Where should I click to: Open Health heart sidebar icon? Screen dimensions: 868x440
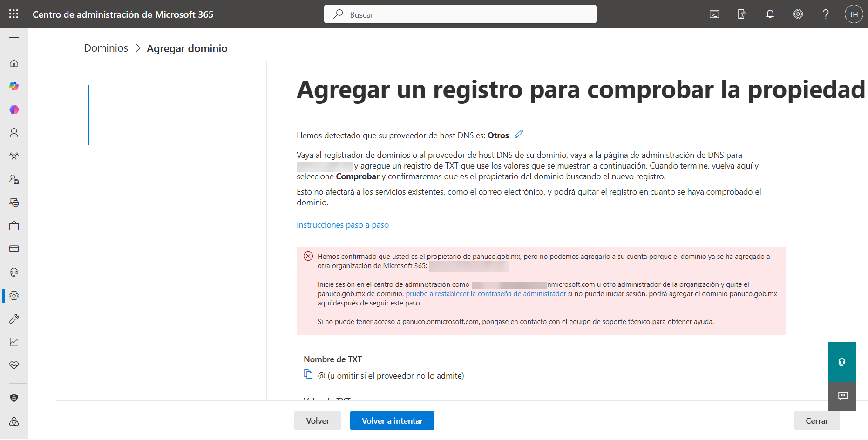[x=14, y=366]
